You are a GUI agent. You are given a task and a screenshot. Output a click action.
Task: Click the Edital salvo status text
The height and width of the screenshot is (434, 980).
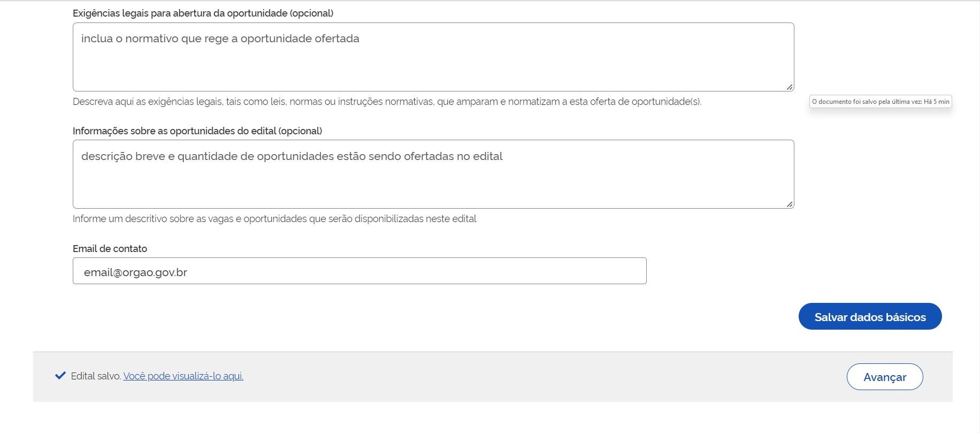click(96, 376)
